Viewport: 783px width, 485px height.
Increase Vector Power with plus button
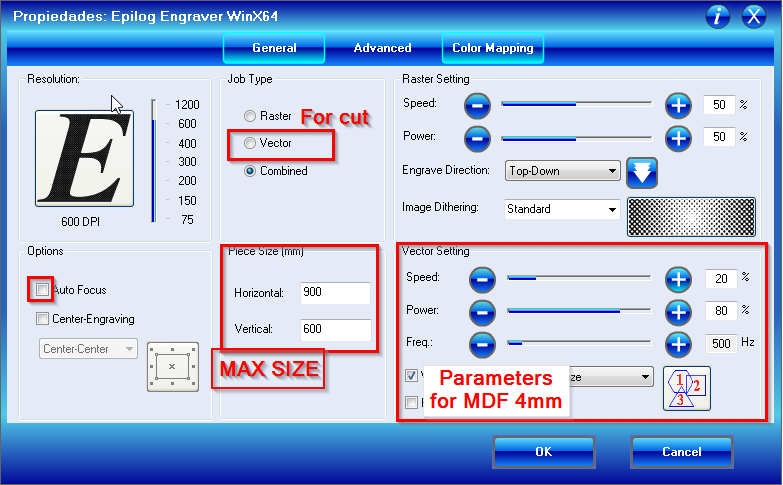678,313
